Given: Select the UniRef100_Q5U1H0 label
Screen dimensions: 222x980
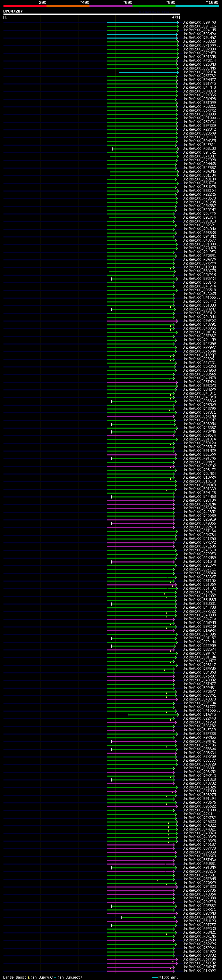Looking at the screenshot, I should (x=199, y=179).
